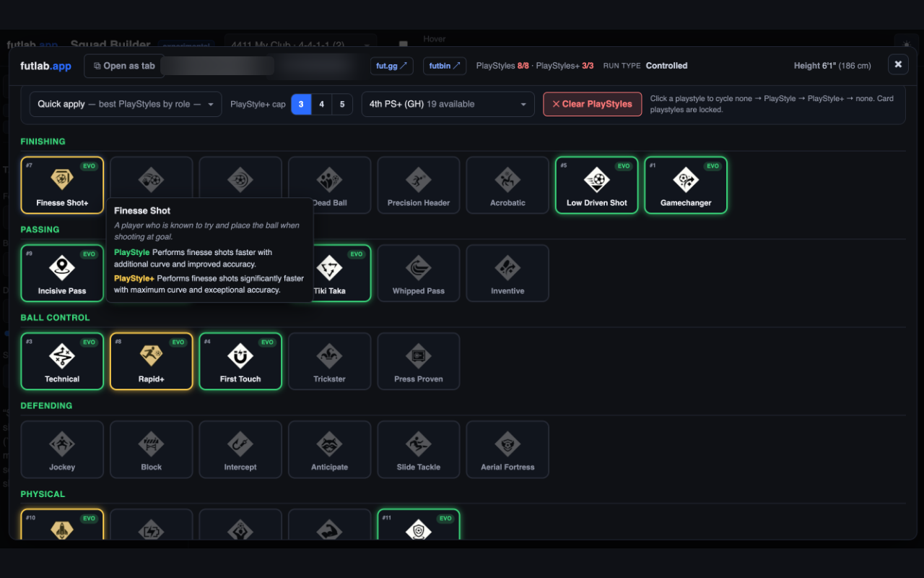Click the Open as tab button
The image size is (924, 578).
[x=124, y=66]
